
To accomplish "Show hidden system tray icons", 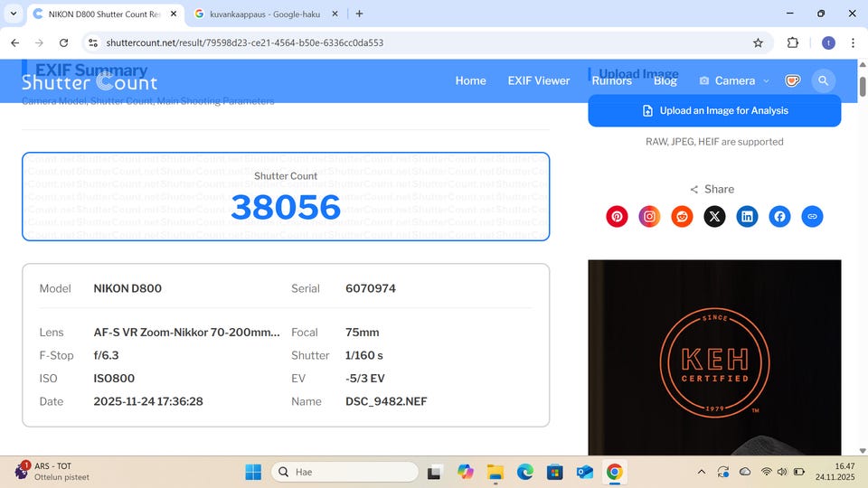I will (702, 472).
